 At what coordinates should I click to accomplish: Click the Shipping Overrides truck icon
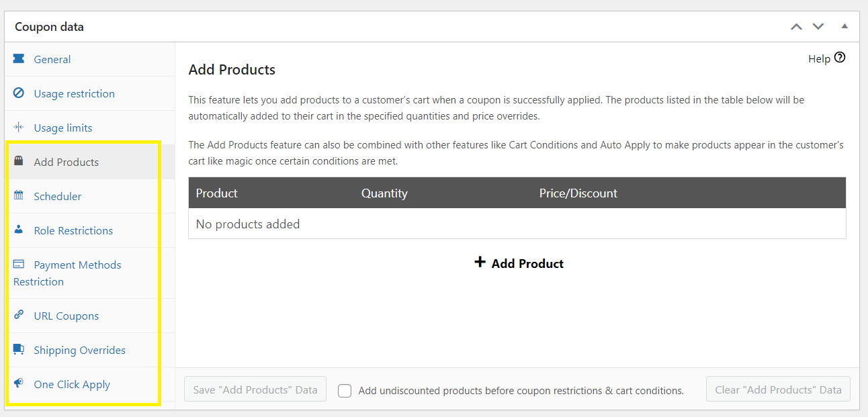19,350
